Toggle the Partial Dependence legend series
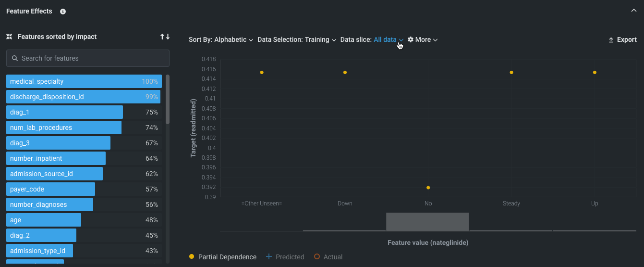Image resolution: width=644 pixels, height=267 pixels. (223, 257)
